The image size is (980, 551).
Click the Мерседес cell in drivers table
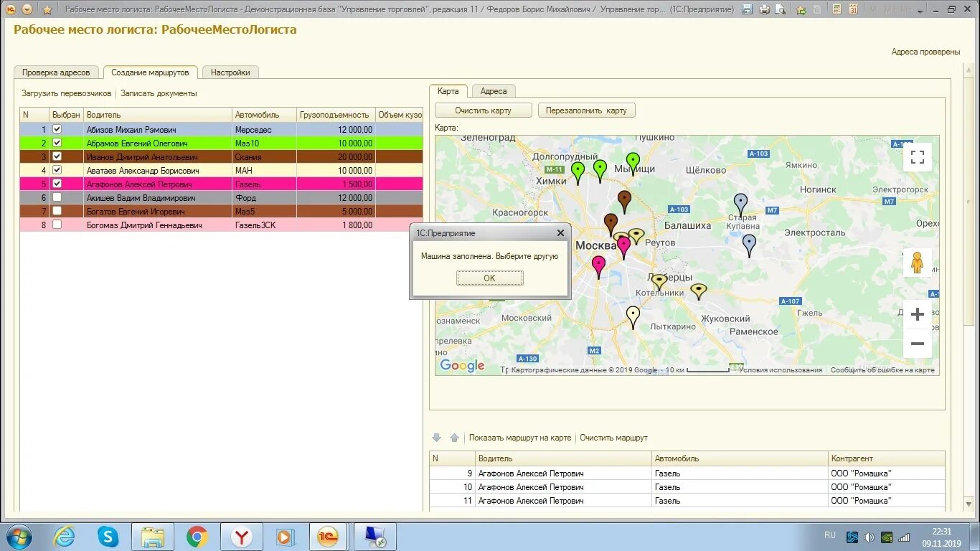point(265,130)
